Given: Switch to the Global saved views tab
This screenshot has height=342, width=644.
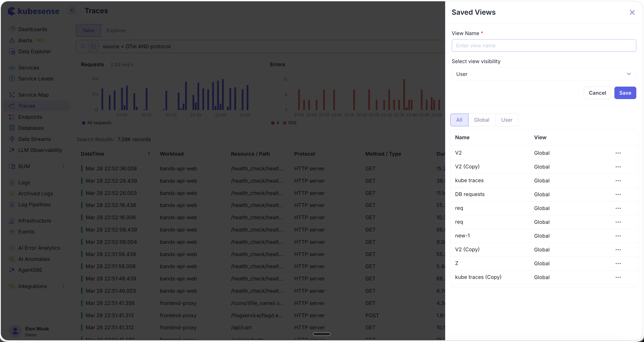Looking at the screenshot, I should point(481,120).
